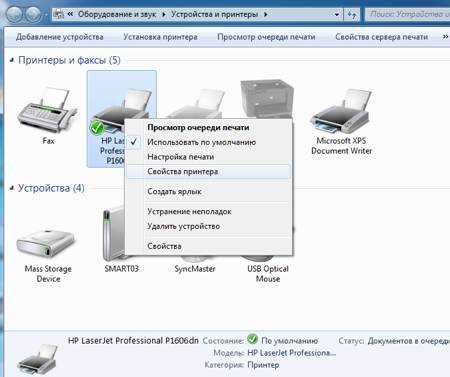Select the SMART03 drive icon
The height and width of the screenshot is (377, 450).
(x=113, y=235)
